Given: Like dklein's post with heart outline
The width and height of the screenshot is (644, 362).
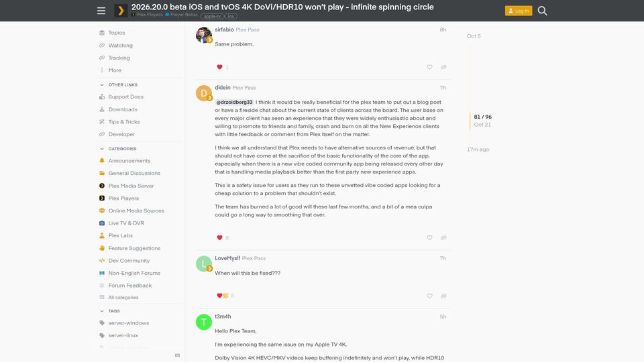Looking at the screenshot, I should point(429,237).
